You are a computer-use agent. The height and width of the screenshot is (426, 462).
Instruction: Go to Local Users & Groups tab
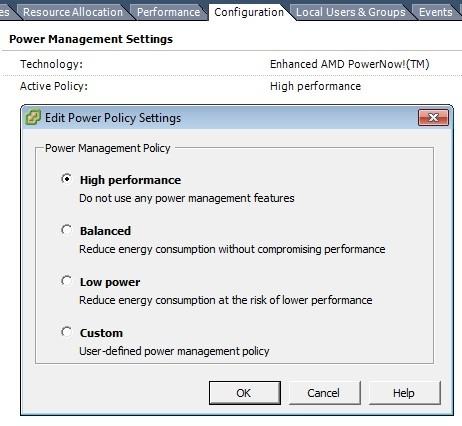pos(351,12)
